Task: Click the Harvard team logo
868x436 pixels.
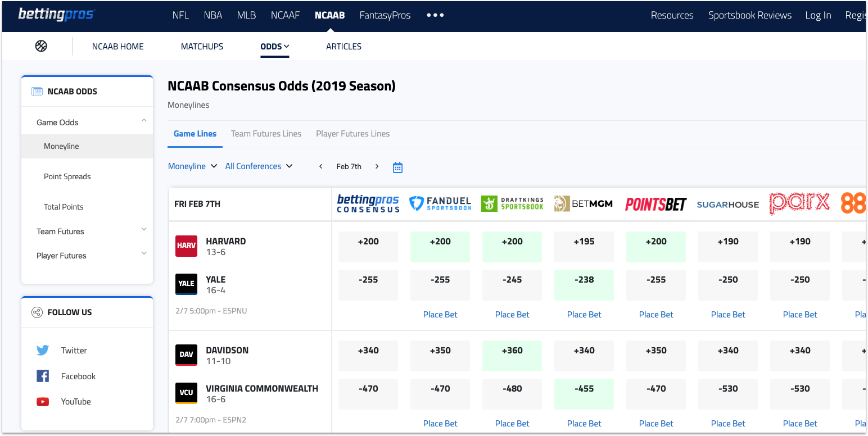Action: (186, 246)
